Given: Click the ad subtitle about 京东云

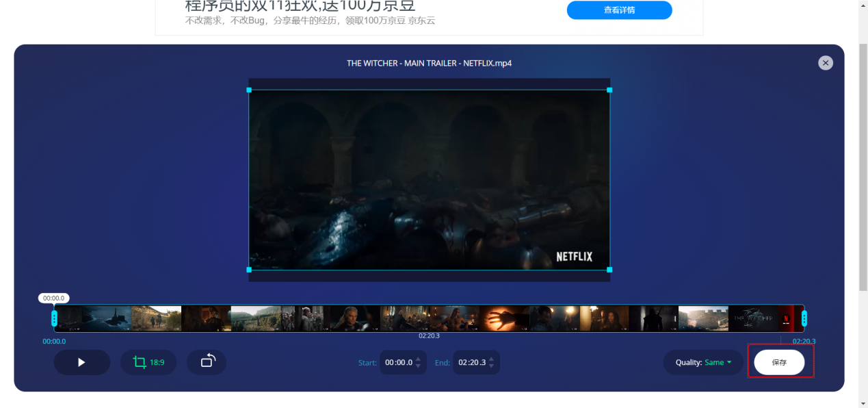Looking at the screenshot, I should coord(310,21).
